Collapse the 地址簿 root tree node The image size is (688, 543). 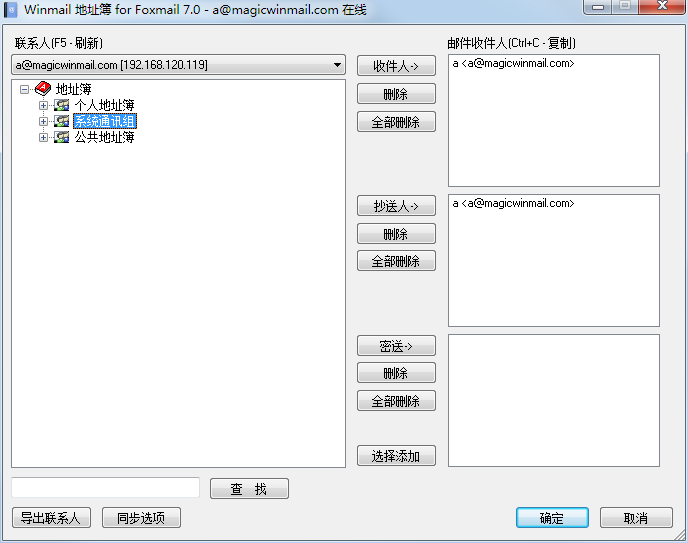[x=25, y=89]
